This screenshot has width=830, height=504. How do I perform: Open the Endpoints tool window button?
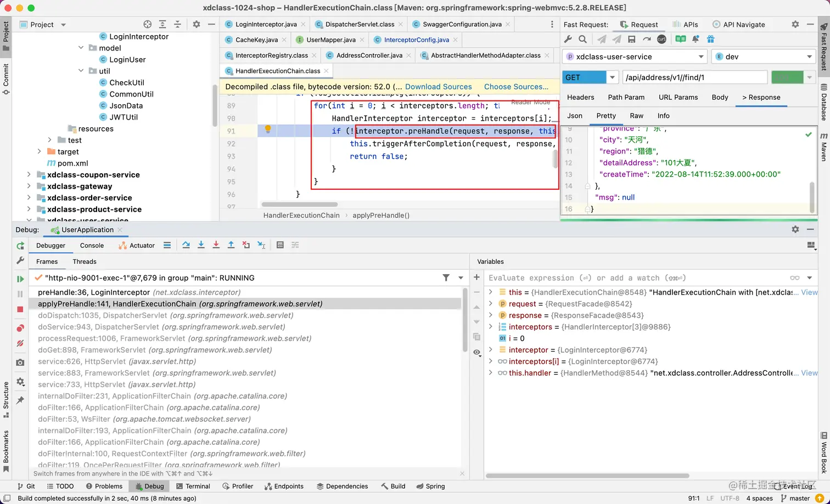pos(284,486)
